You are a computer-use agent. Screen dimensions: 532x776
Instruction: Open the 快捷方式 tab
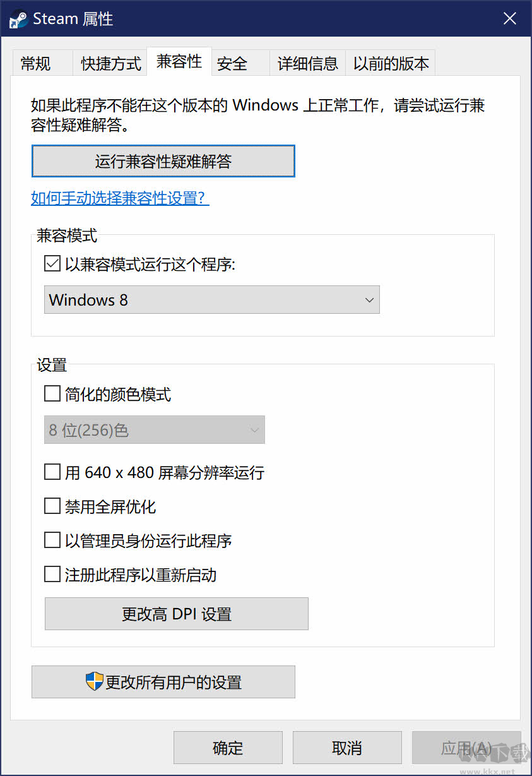point(111,64)
